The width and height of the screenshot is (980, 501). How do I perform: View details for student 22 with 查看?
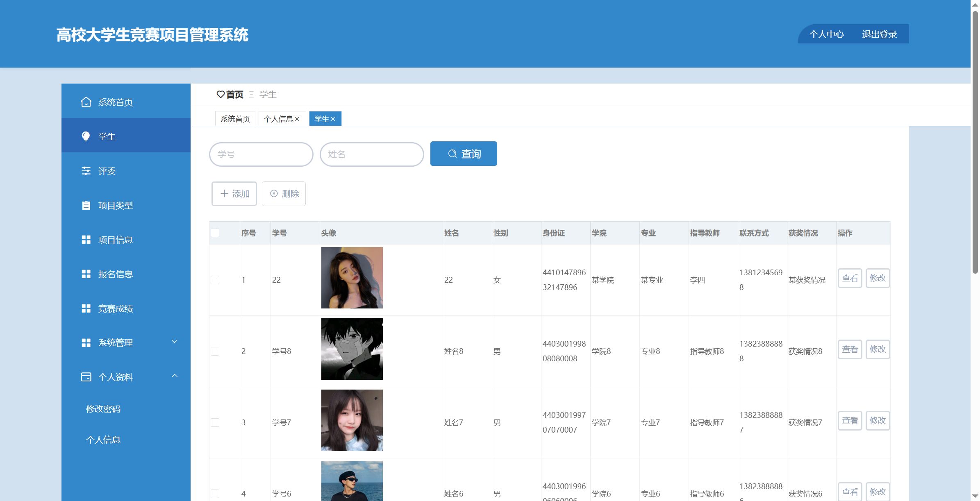click(850, 278)
